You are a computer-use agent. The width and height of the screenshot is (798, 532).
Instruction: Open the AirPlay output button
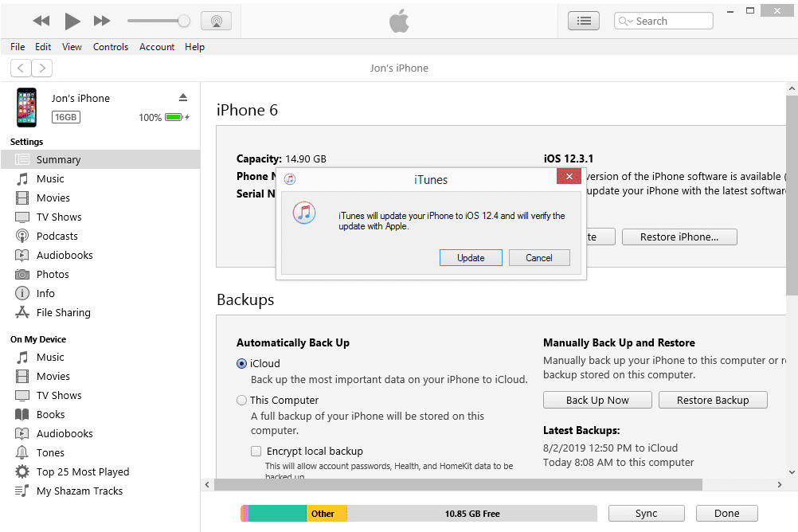217,21
